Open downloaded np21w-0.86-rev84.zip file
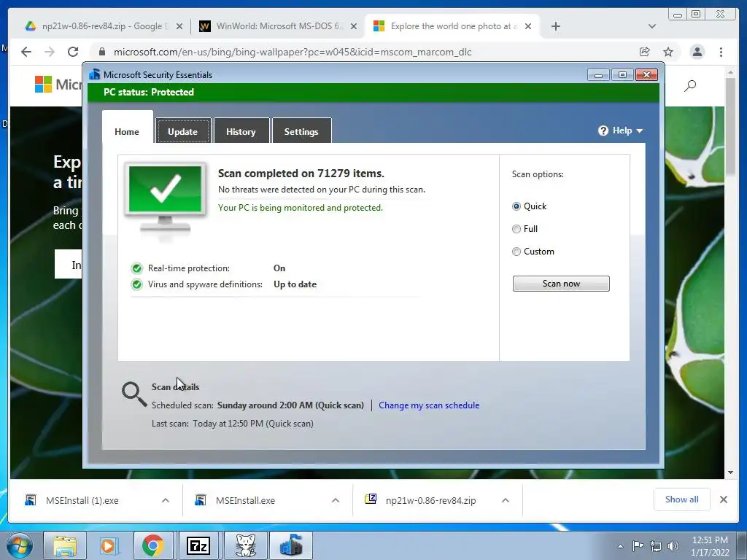The height and width of the screenshot is (560, 747). click(430, 500)
